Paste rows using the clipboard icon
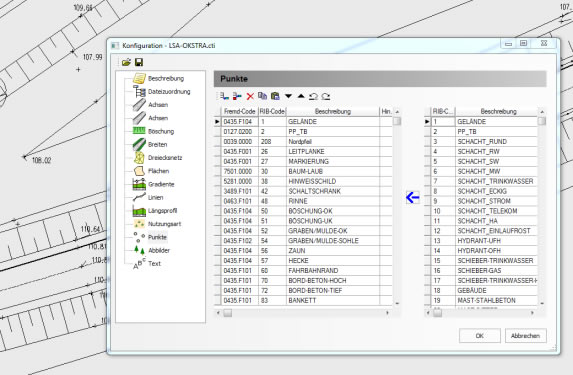The width and height of the screenshot is (573, 375). coord(275,96)
